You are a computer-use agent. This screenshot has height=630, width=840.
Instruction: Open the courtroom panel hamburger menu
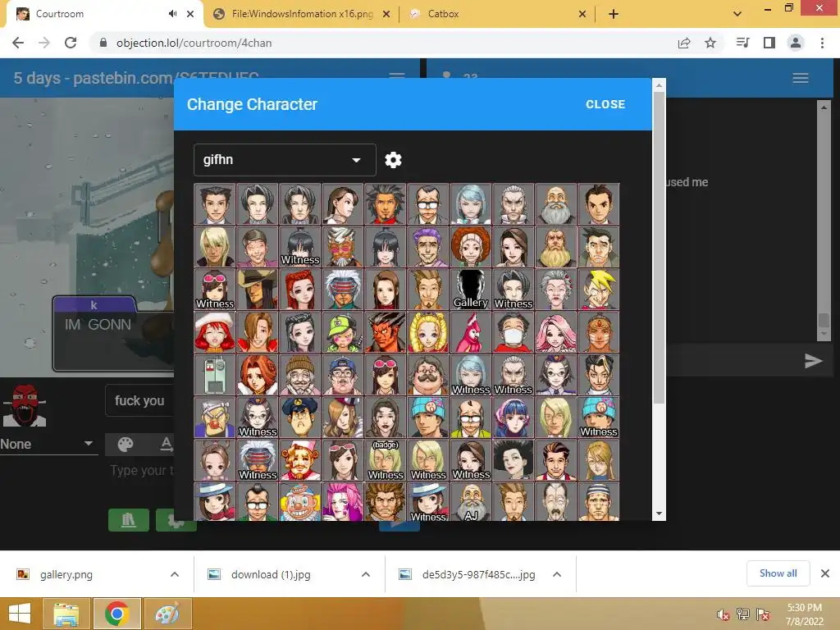pyautogui.click(x=397, y=75)
